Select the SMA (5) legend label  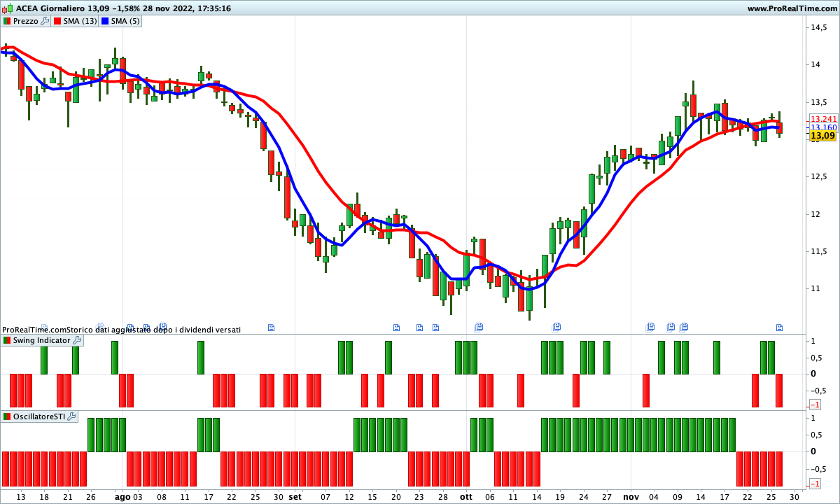point(126,21)
